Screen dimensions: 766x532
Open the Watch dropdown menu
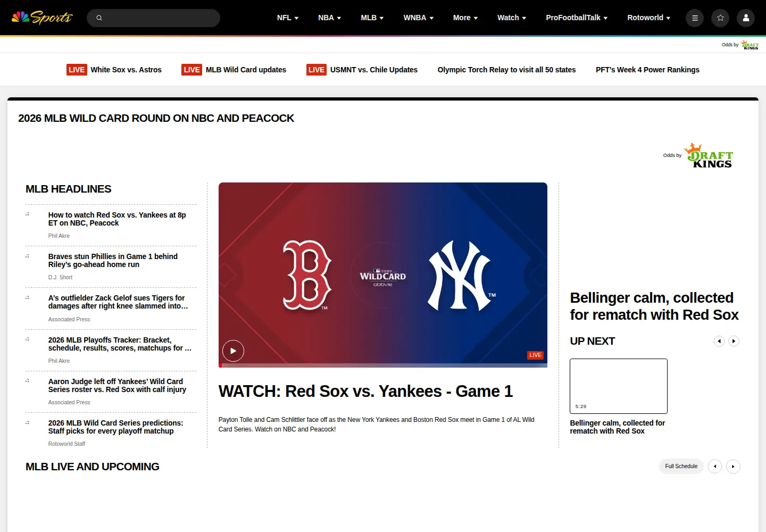512,18
